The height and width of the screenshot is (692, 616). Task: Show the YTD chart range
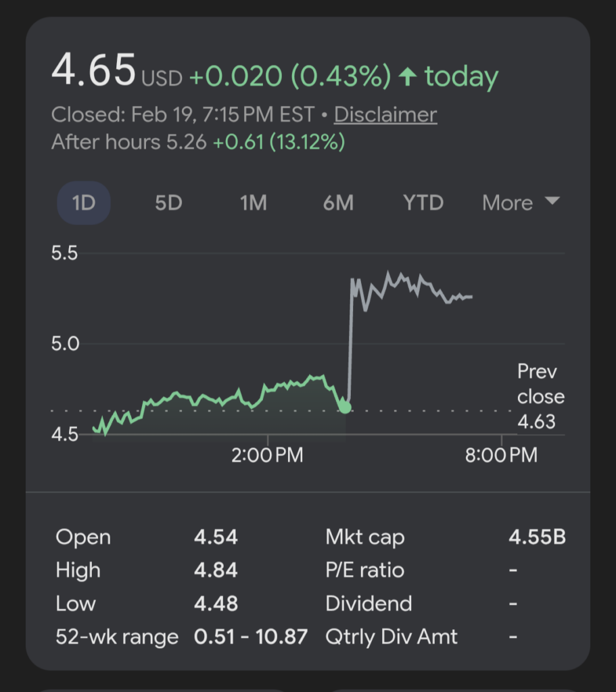coord(423,203)
